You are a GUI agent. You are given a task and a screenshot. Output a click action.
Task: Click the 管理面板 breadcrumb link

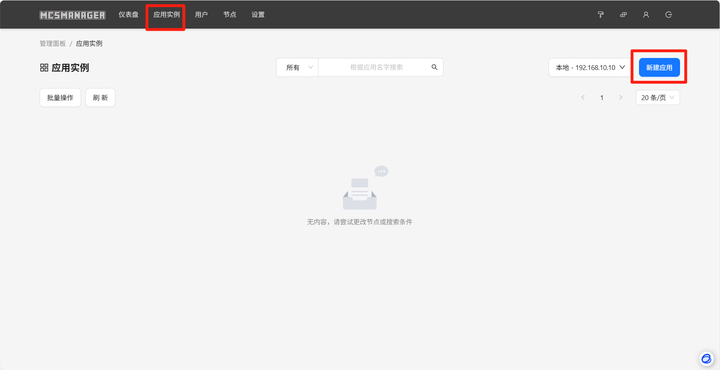[x=53, y=44]
